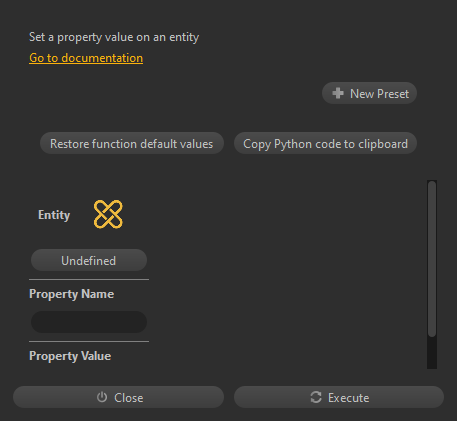The width and height of the screenshot is (457, 421).
Task: Click the scrollbar track below the thumb
Action: 432,353
